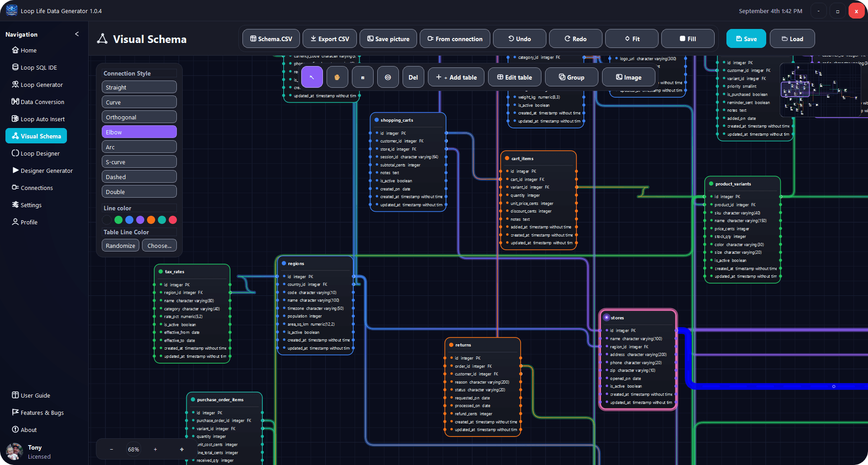This screenshot has width=868, height=465.
Task: Fit the diagram to view
Action: 631,38
